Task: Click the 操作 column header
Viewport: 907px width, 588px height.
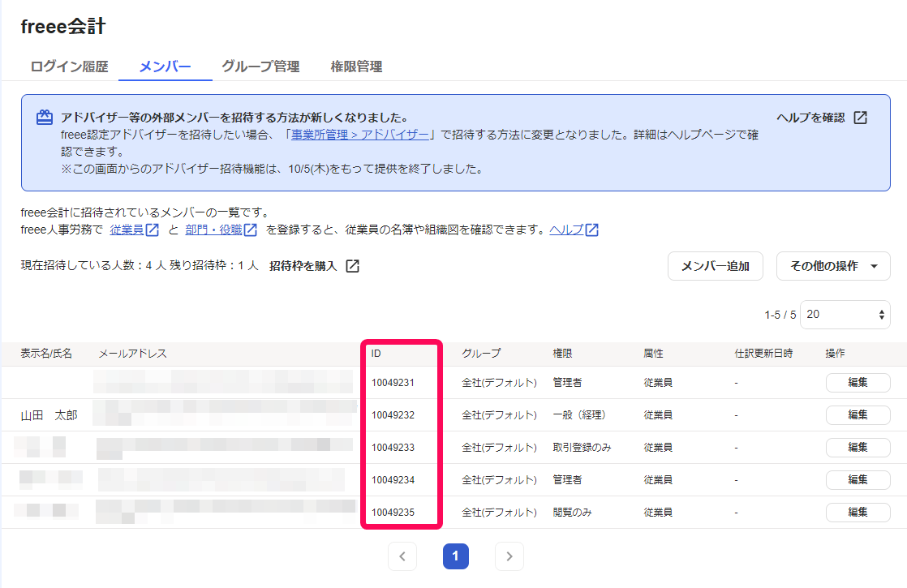Action: click(x=836, y=354)
